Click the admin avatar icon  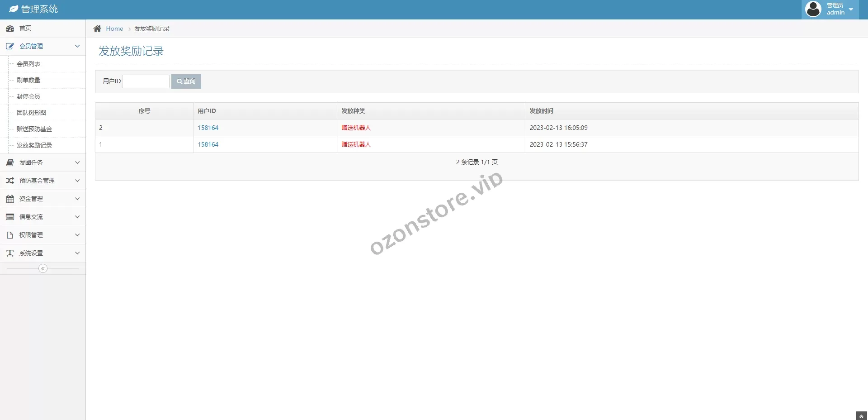point(813,9)
